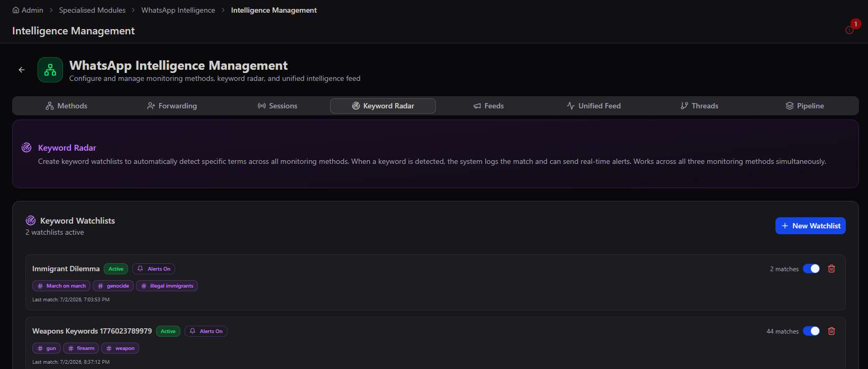Open Specialised Modules breadcrumb link

pos(93,10)
